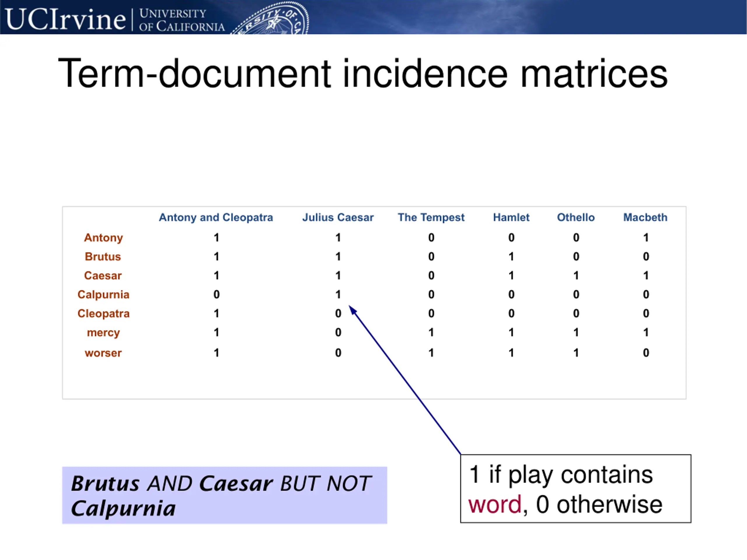Select the Macbeth column header

[645, 217]
